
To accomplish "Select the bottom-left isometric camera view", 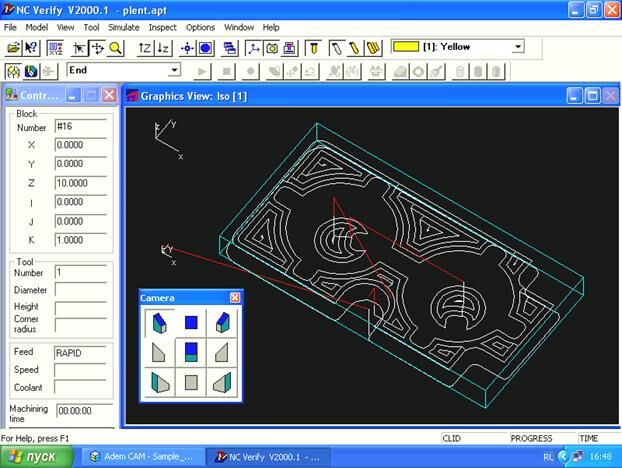I will click(x=159, y=382).
